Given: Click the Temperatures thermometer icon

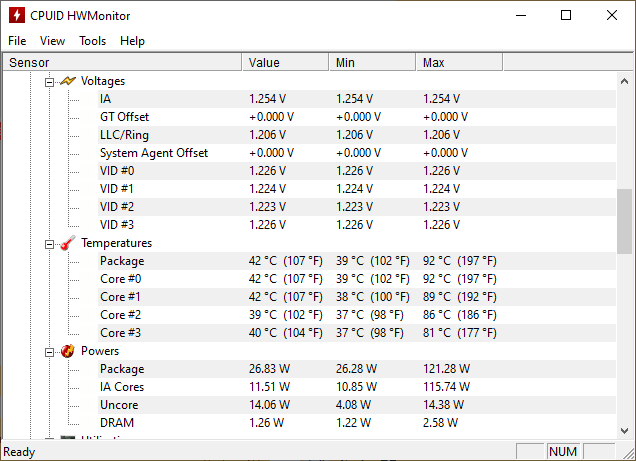Looking at the screenshot, I should (68, 243).
